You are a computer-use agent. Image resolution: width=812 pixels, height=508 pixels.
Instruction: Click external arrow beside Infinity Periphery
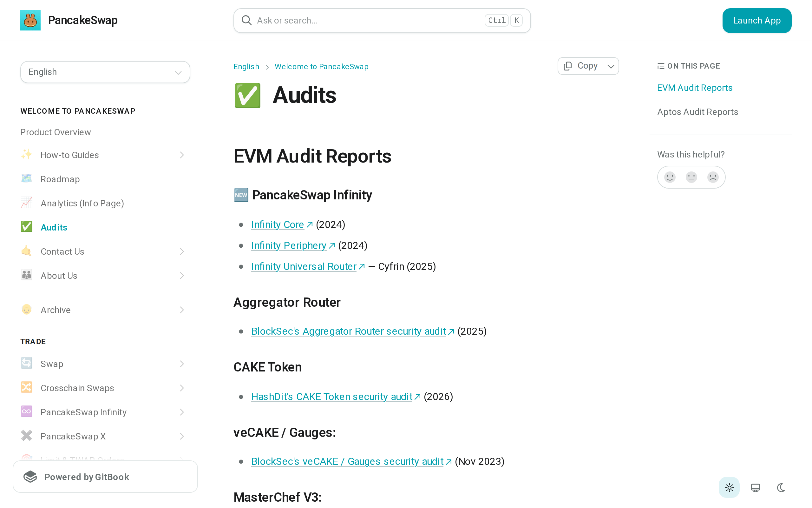332,246
